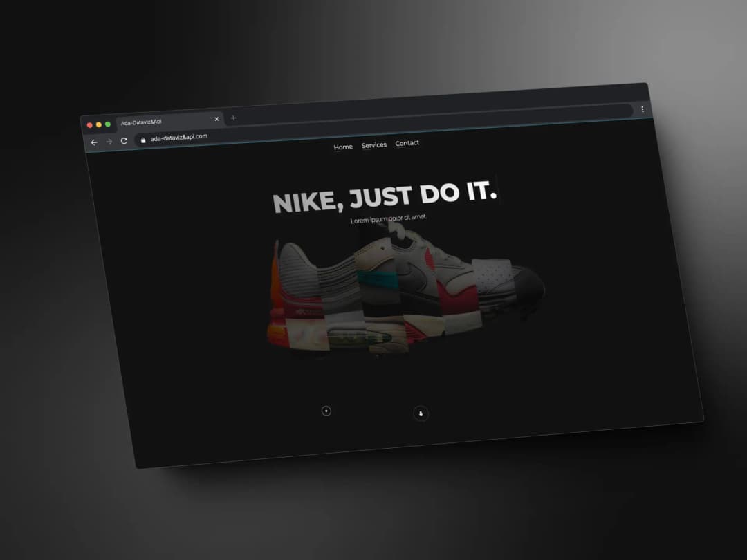747x560 pixels.
Task: Click the scroll-down arrow circle on the page
Action: 421,414
